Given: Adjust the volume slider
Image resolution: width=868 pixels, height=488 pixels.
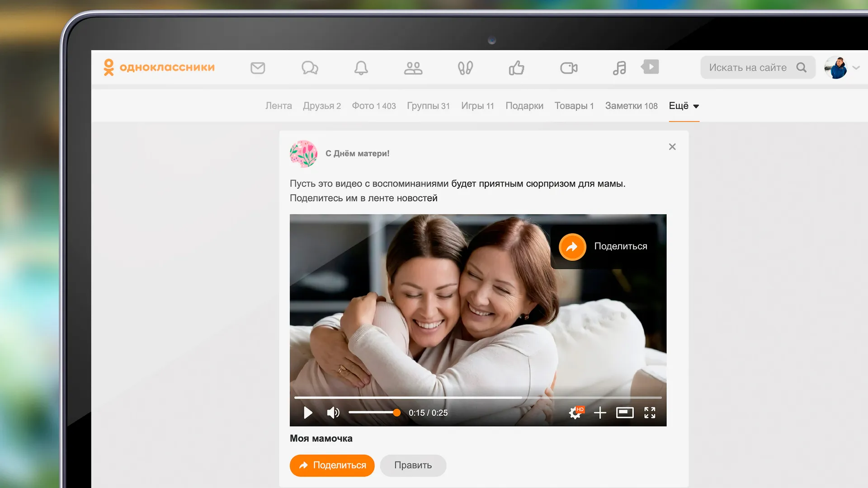Looking at the screenshot, I should 374,413.
